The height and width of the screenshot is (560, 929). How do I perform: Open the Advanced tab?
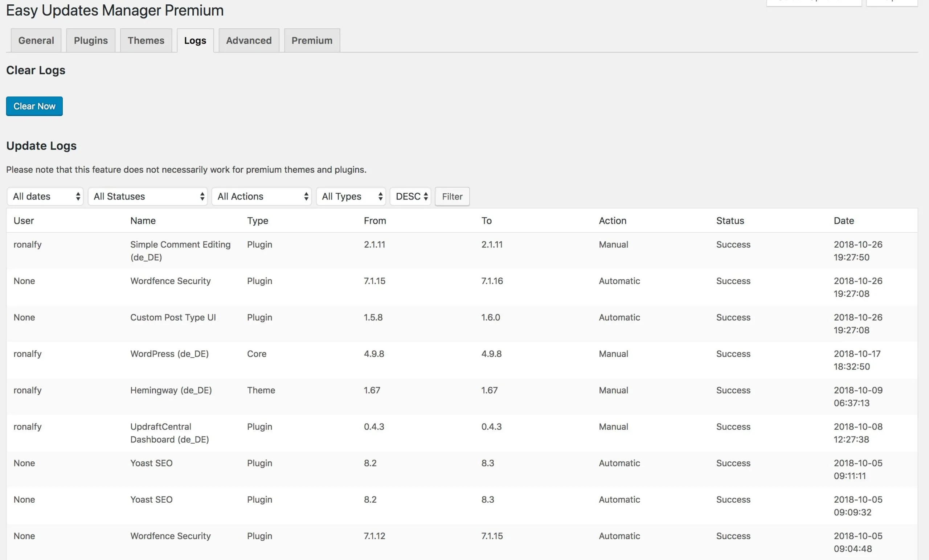(249, 40)
